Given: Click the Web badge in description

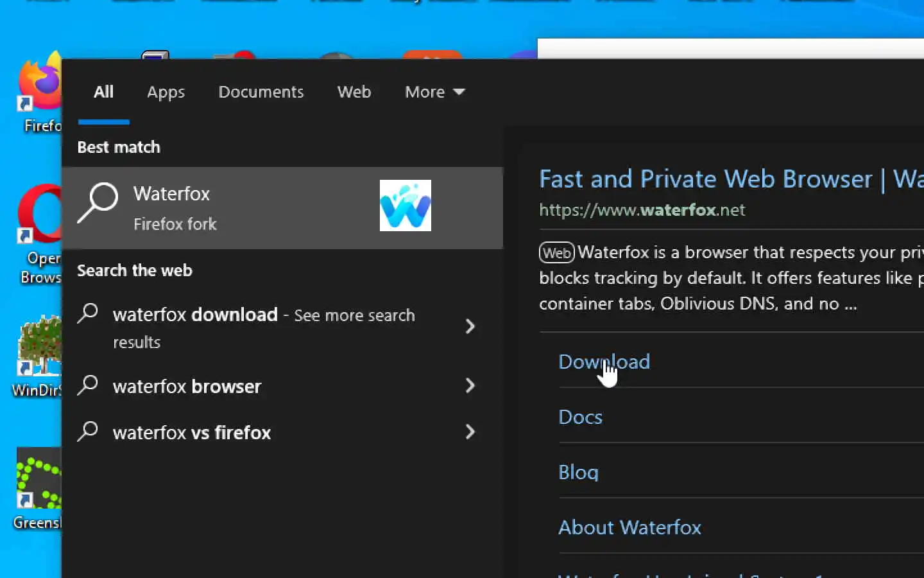Looking at the screenshot, I should (556, 252).
